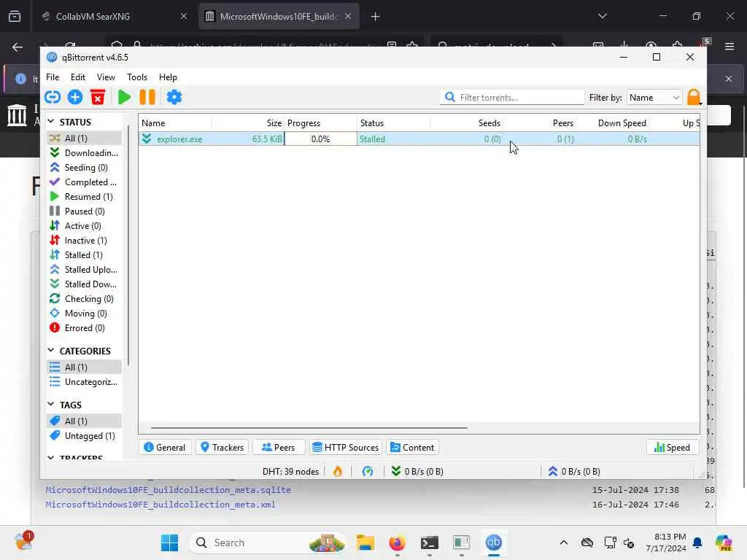Click the horizontal scrollbar of torrent list

click(x=309, y=427)
